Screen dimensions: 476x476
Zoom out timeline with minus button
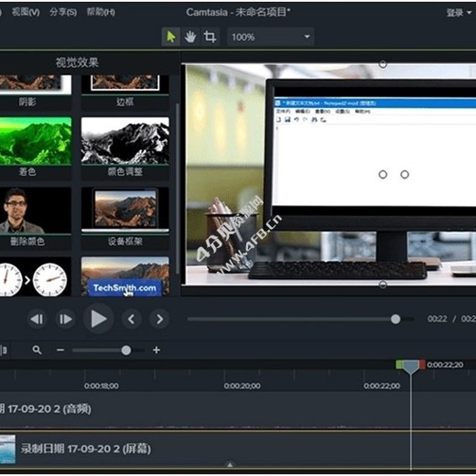tap(60, 350)
